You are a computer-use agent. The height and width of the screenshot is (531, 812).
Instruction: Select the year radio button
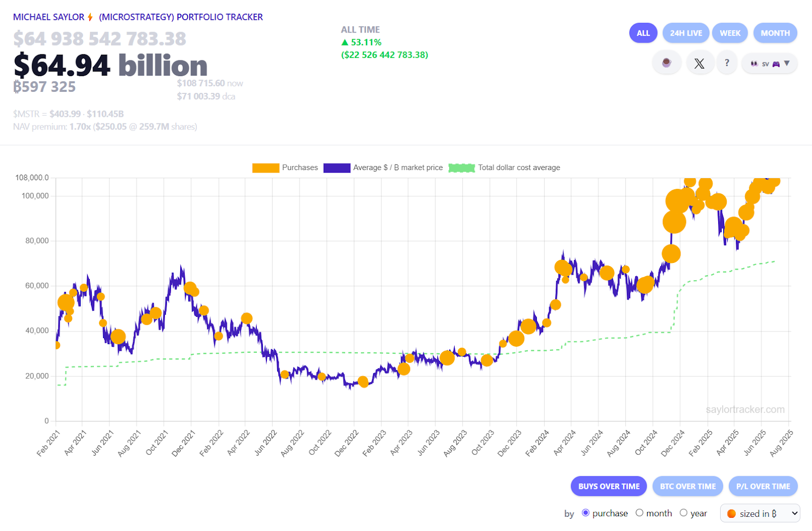(x=684, y=513)
